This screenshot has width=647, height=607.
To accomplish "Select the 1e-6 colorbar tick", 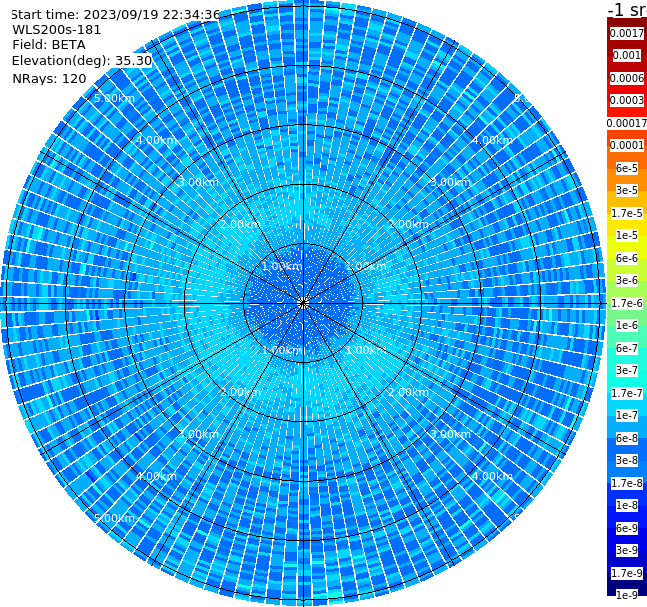I will (627, 325).
